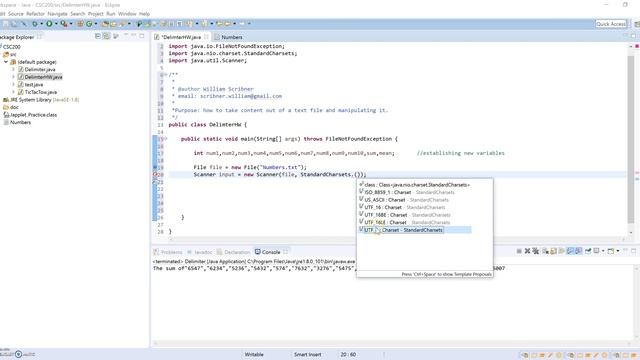Screen dimensions: 640x360
Task: Collapse the (default package) tree node
Action: tap(6, 62)
